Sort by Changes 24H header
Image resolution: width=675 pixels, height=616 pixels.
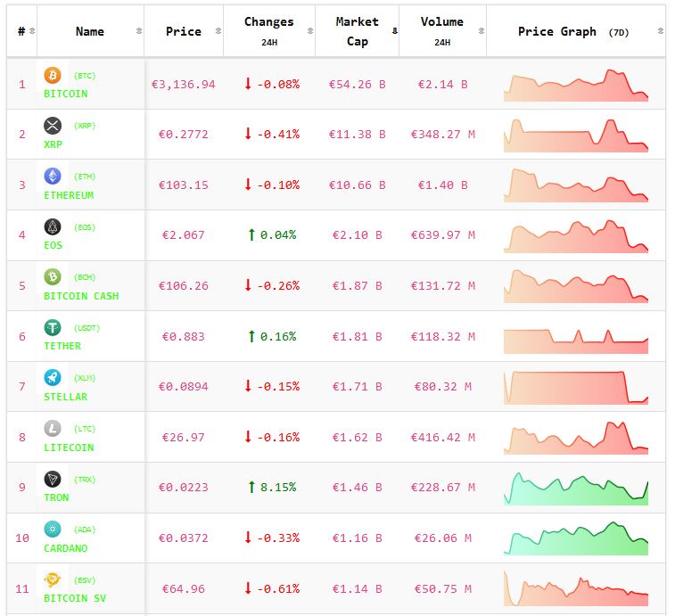(x=268, y=31)
